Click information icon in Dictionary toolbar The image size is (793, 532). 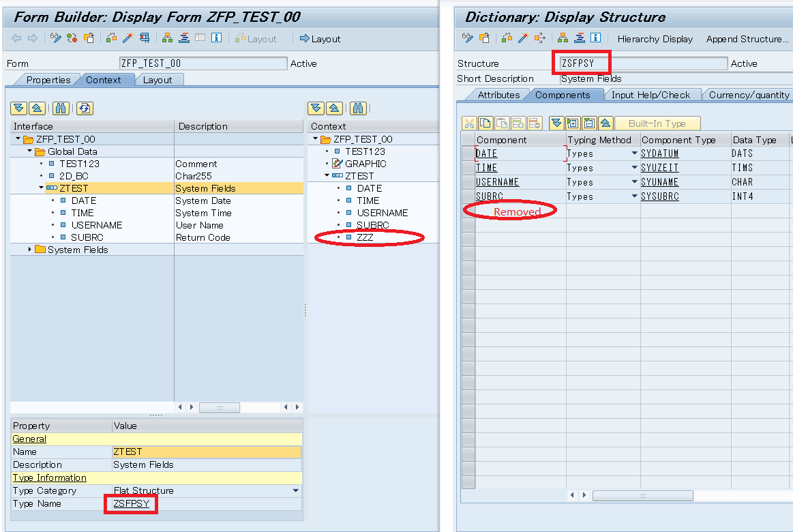coord(596,38)
